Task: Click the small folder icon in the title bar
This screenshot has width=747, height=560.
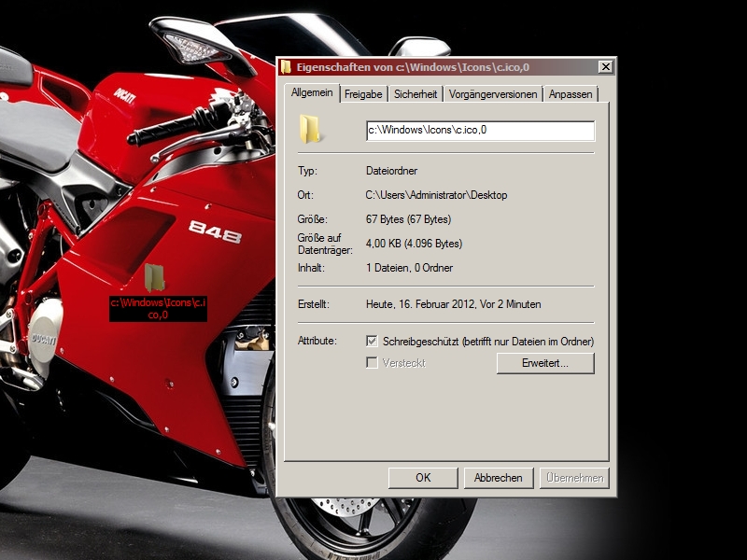Action: (x=286, y=67)
